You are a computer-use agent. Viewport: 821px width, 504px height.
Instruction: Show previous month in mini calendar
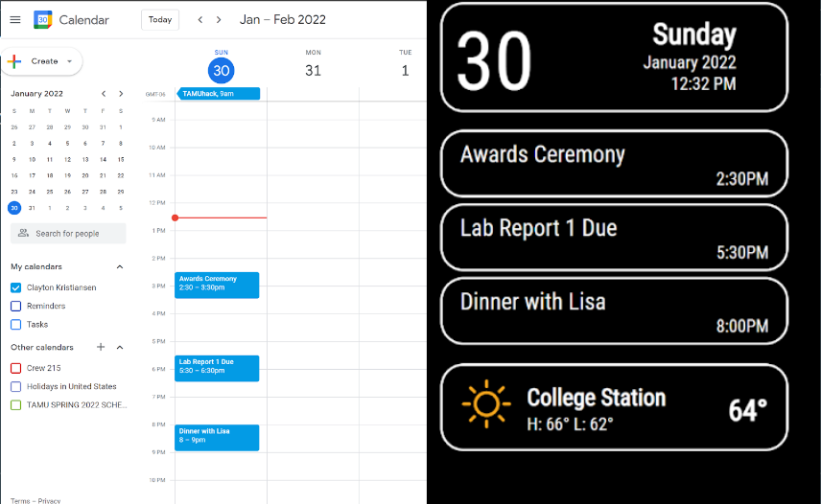104,94
